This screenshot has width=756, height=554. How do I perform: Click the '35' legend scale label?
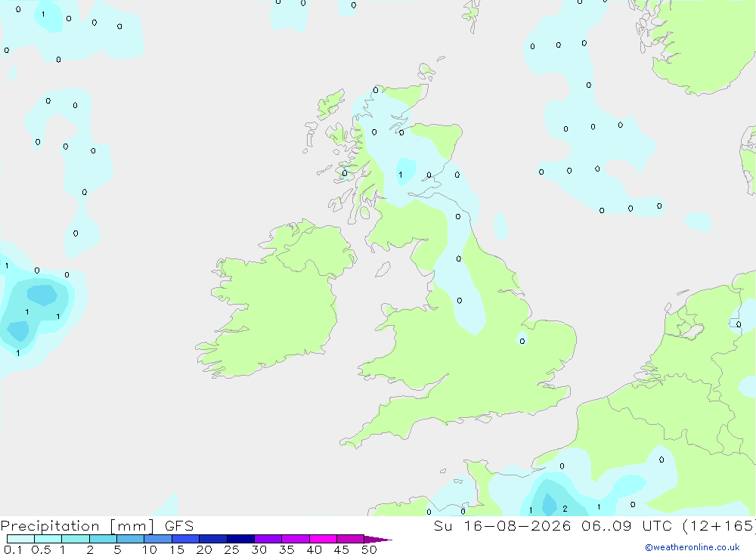point(287,549)
